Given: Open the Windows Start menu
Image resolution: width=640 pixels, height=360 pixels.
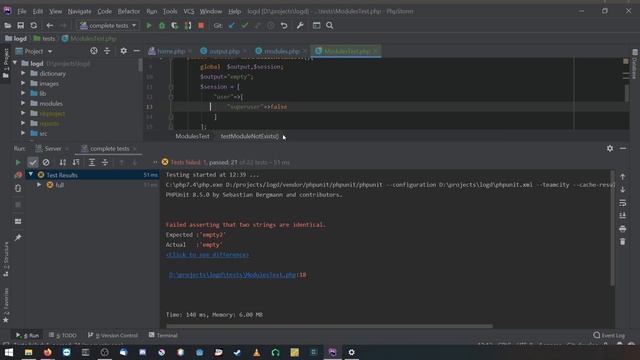Looking at the screenshot, I should [x=9, y=352].
